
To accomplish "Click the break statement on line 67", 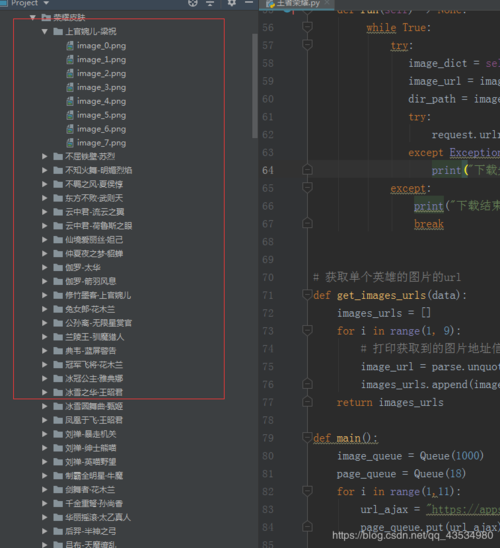I will 429,224.
